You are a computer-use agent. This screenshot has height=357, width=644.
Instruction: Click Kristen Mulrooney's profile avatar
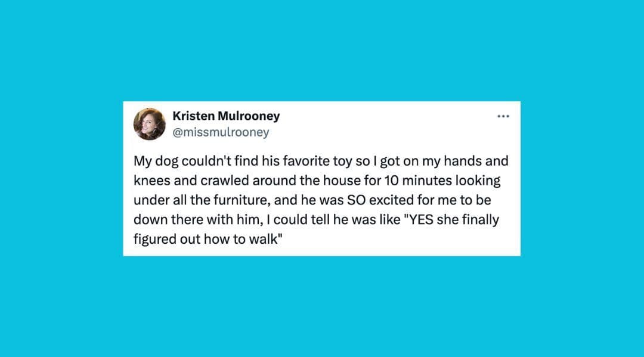pos(150,124)
